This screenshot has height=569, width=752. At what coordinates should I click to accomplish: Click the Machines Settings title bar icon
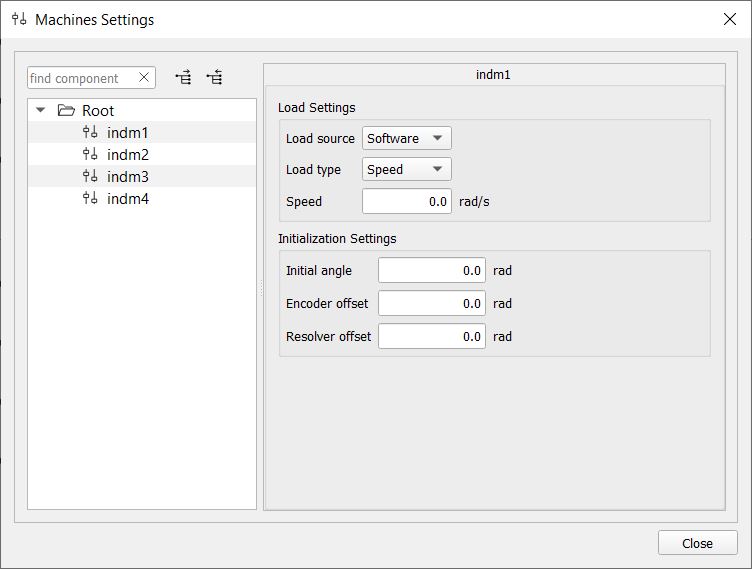19,19
